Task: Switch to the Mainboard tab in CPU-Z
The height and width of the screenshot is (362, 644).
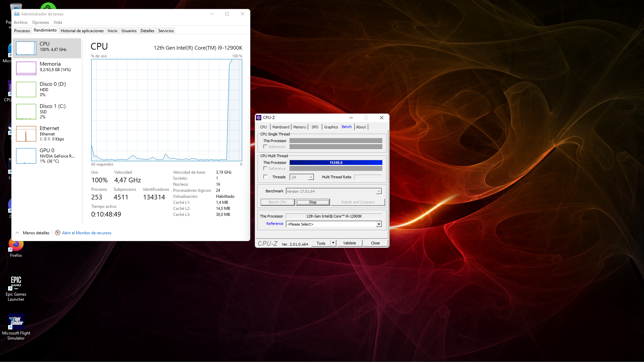Action: coord(280,127)
